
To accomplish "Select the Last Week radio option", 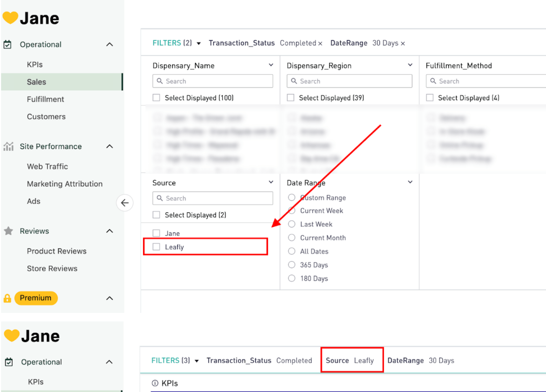I will click(x=292, y=224).
